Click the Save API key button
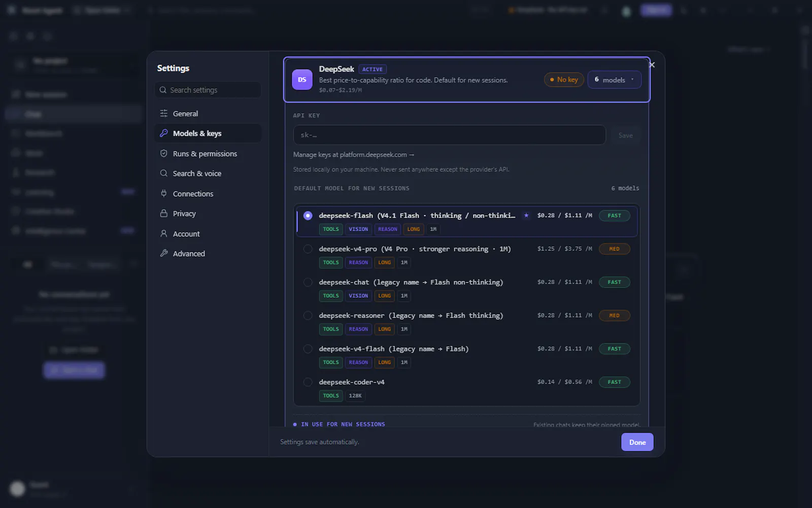Image resolution: width=812 pixels, height=508 pixels. point(626,135)
